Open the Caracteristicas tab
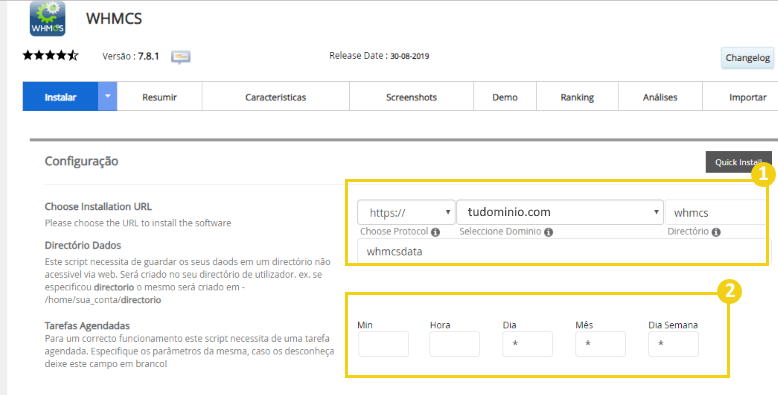This screenshot has height=395, width=778. [275, 97]
